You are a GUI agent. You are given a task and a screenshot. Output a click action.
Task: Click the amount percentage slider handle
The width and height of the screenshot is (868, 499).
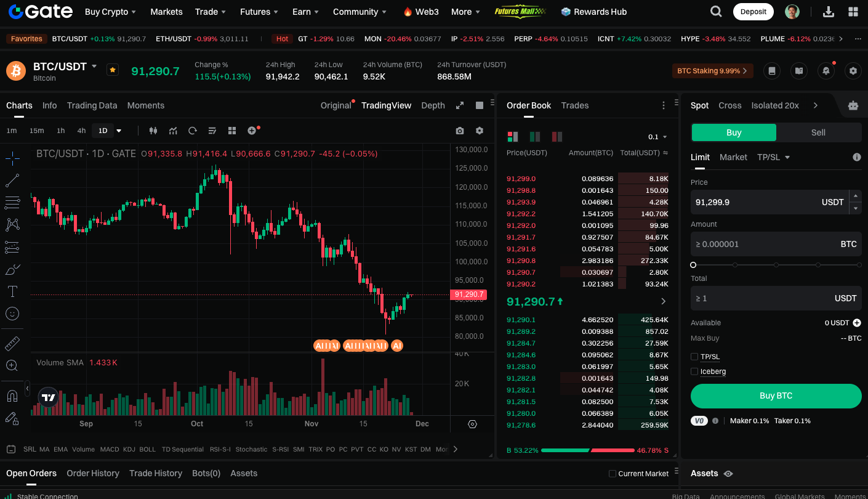coord(693,265)
